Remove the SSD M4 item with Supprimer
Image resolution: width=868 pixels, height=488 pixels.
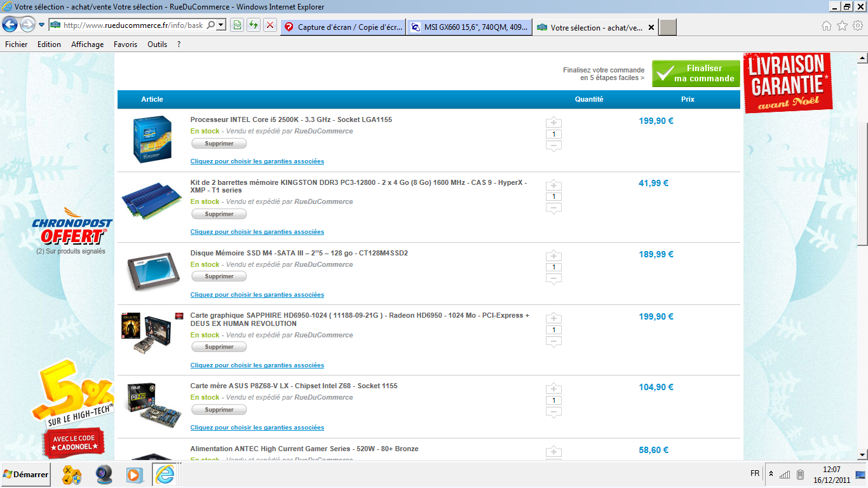[219, 276]
